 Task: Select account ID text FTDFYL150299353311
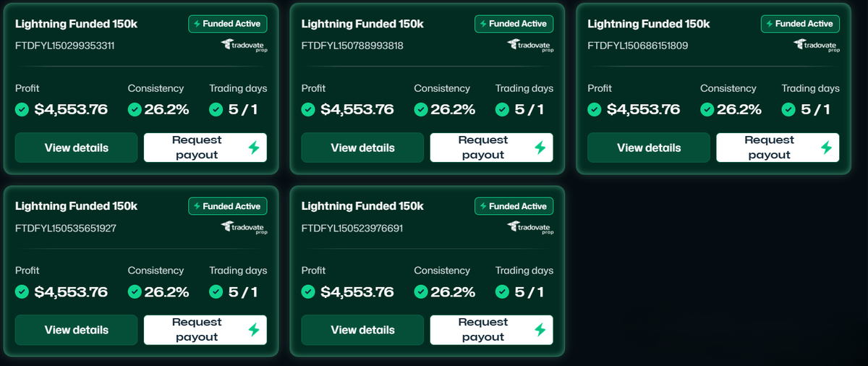pyautogui.click(x=65, y=46)
